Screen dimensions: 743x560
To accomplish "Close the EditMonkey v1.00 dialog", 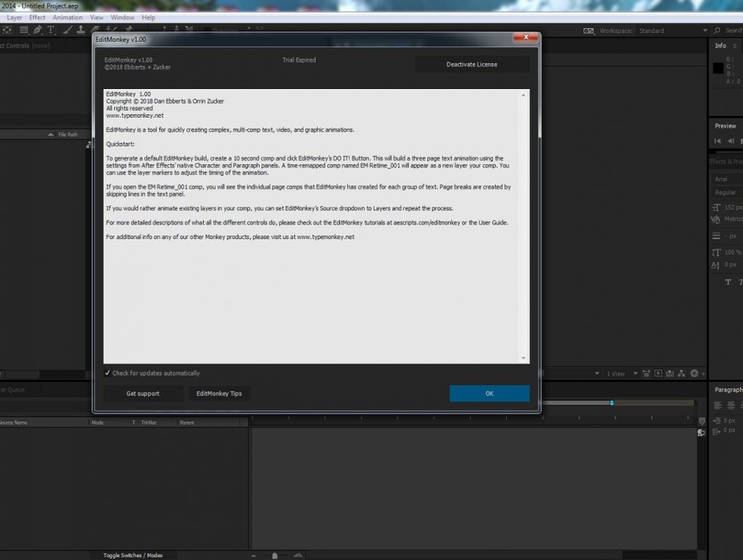I will tap(525, 37).
